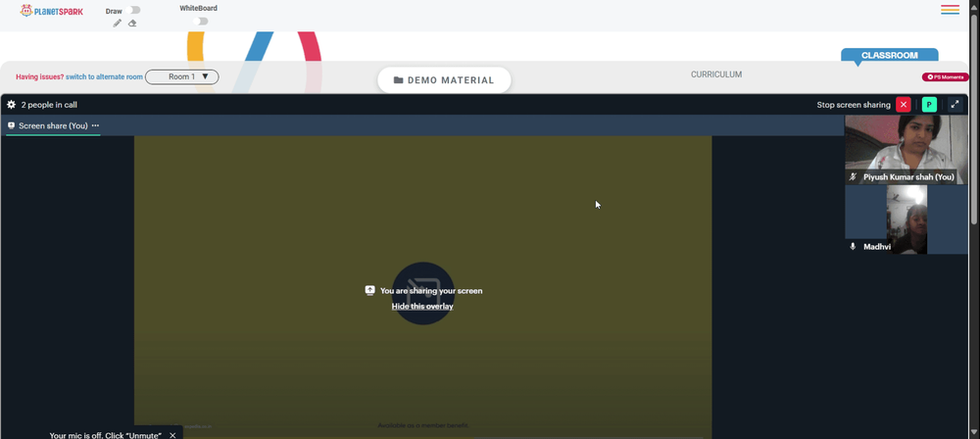Click the page vertical scrollbar
The width and height of the screenshot is (980, 439).
click(974, 119)
